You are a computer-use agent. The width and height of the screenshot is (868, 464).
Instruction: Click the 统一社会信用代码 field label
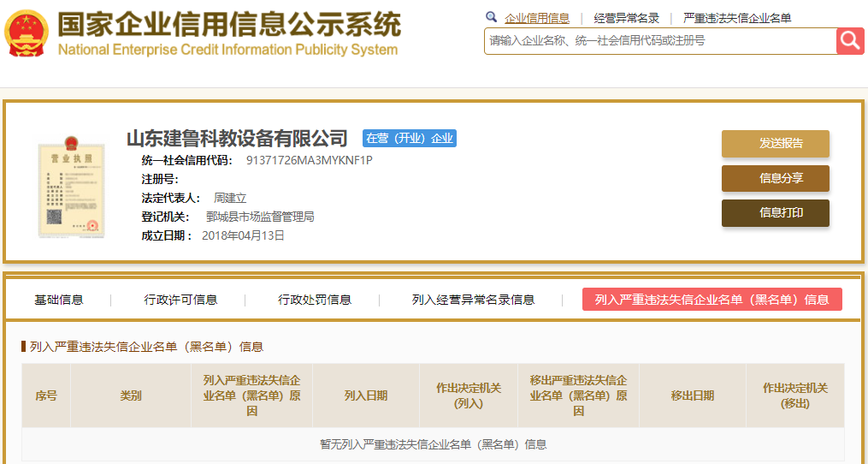[187, 161]
